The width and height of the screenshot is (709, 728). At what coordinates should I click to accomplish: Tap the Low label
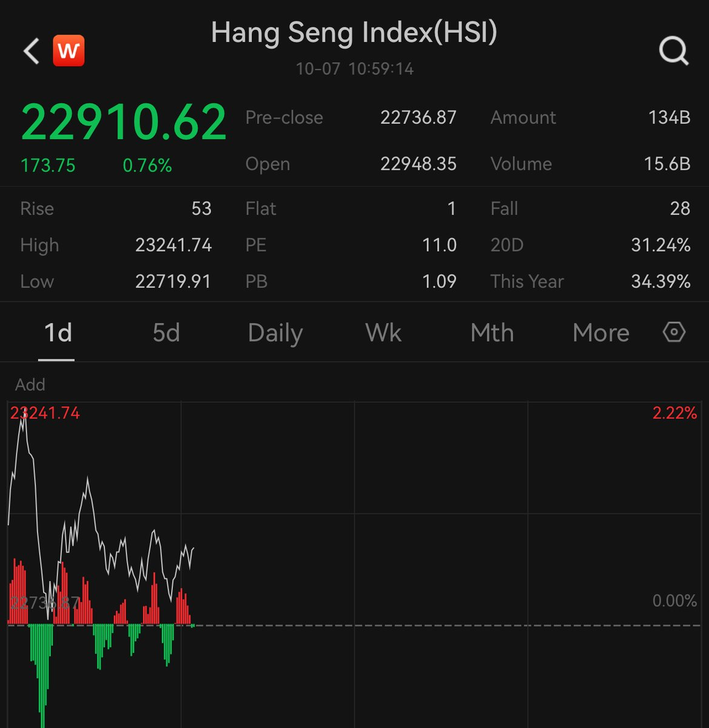(x=37, y=281)
